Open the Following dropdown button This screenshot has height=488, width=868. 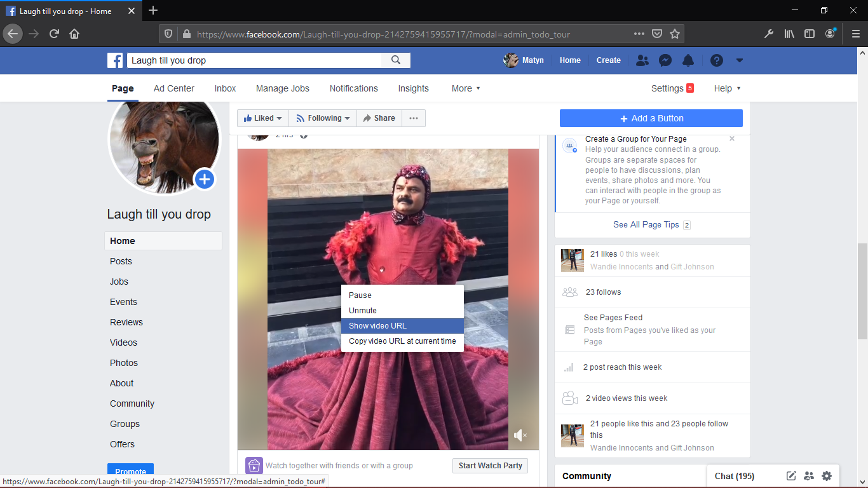323,118
